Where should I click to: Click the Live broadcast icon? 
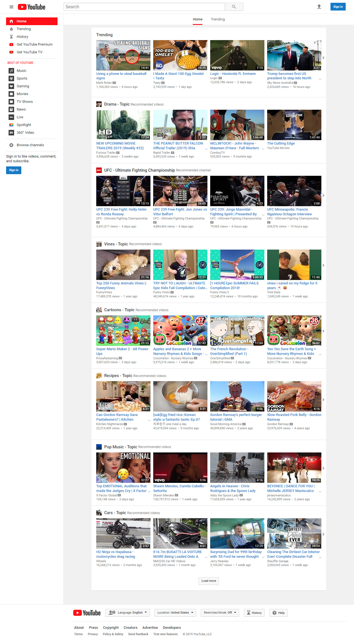[x=11, y=117]
